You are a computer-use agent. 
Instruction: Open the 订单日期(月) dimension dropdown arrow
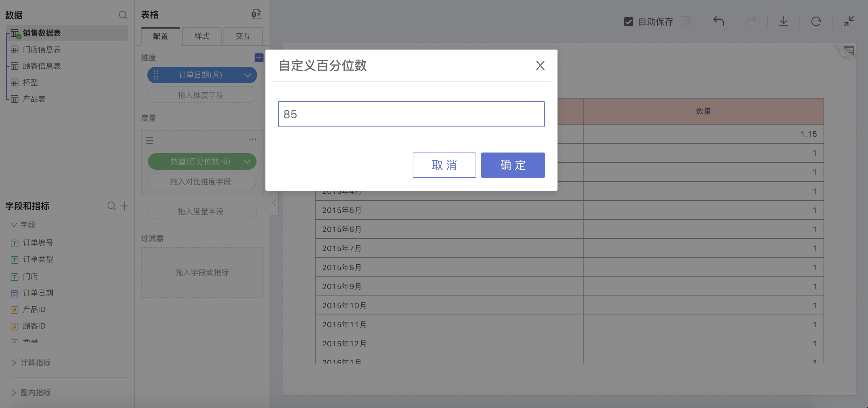click(248, 75)
